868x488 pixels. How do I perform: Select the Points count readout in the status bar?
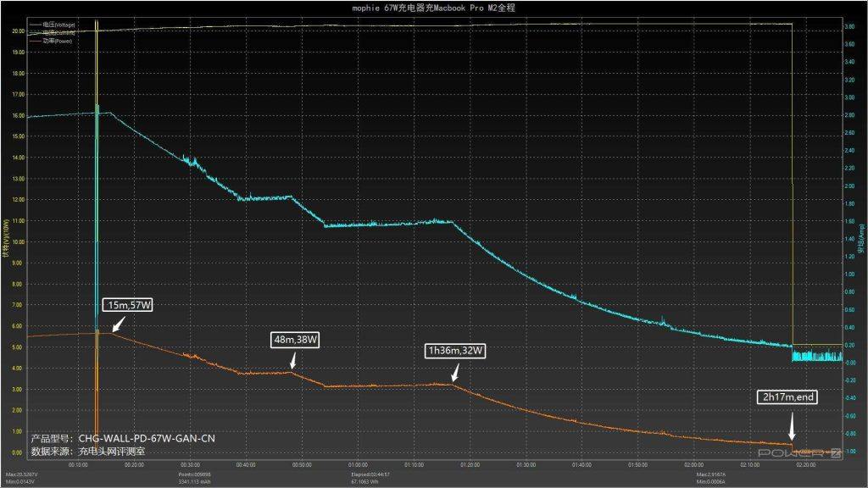tap(194, 474)
